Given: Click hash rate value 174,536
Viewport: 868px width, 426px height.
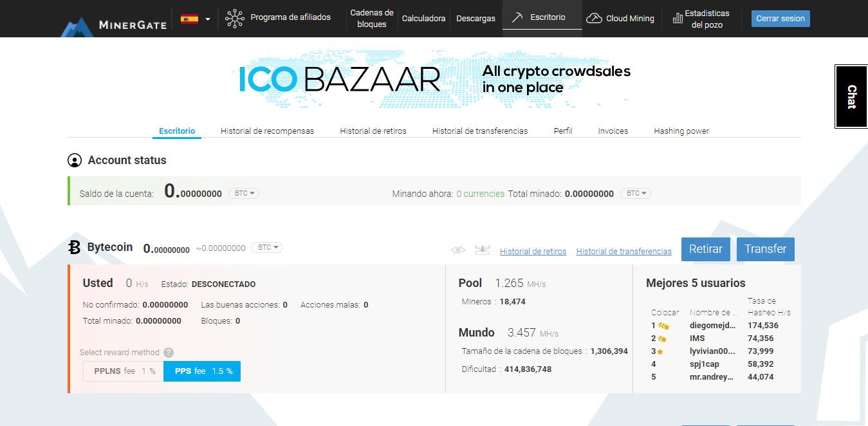Looking at the screenshot, I should 762,326.
